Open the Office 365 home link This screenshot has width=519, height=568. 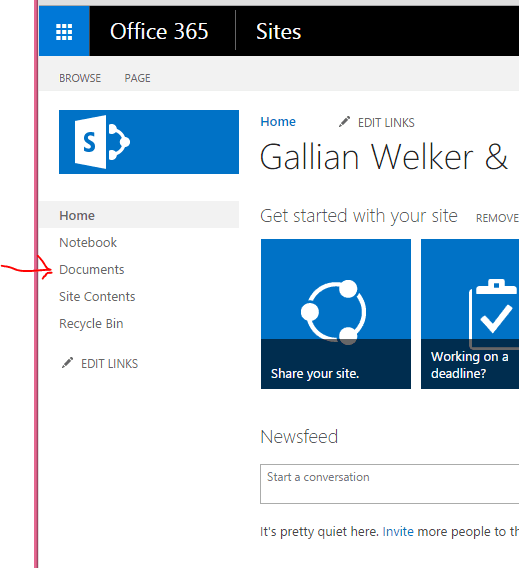[x=159, y=31]
